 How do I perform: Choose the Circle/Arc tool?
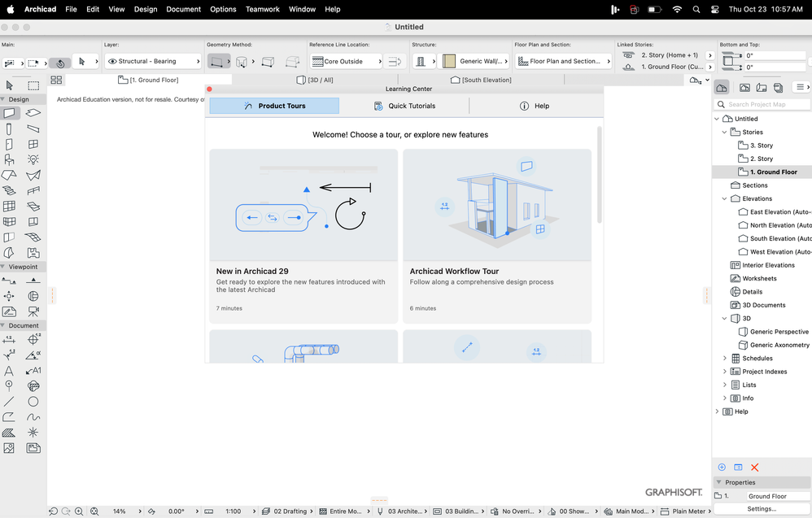(33, 402)
